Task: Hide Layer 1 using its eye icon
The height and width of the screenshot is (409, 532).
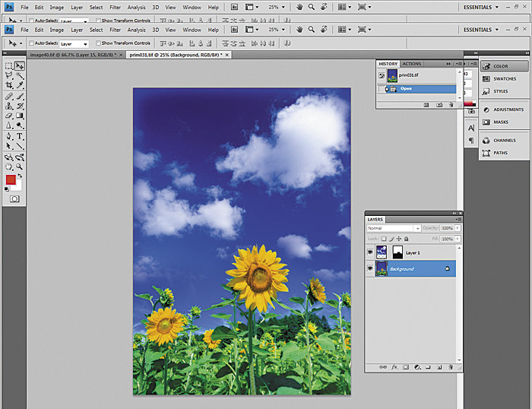Action: pos(371,252)
